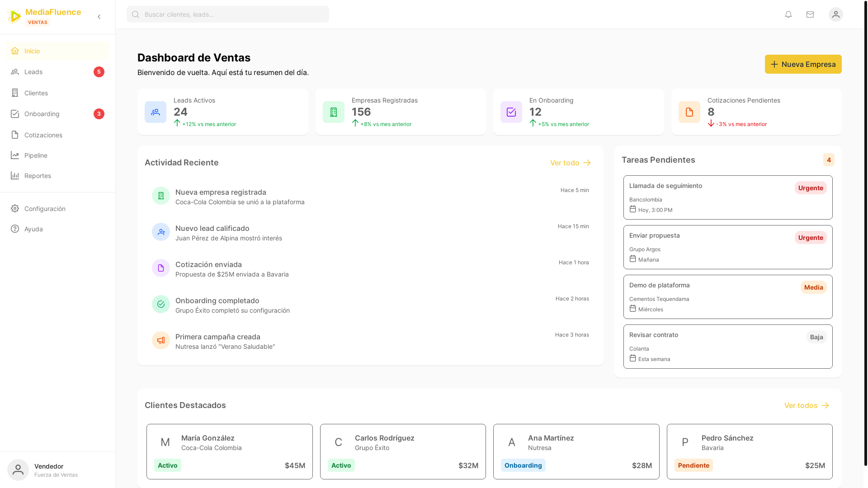Click the Onboarding status tag on Ana Martínez
The height and width of the screenshot is (488, 868).
tap(523, 465)
